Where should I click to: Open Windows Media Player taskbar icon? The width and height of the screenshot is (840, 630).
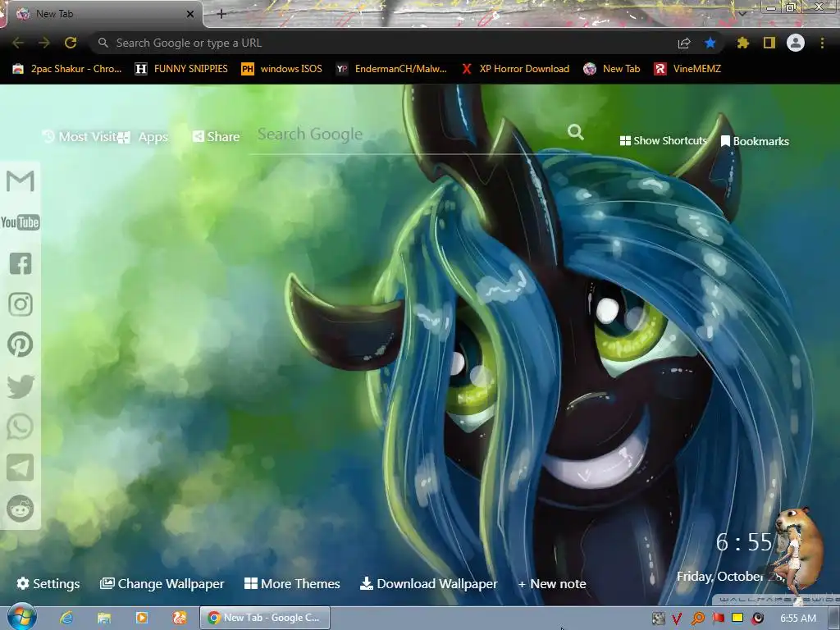coord(141,618)
